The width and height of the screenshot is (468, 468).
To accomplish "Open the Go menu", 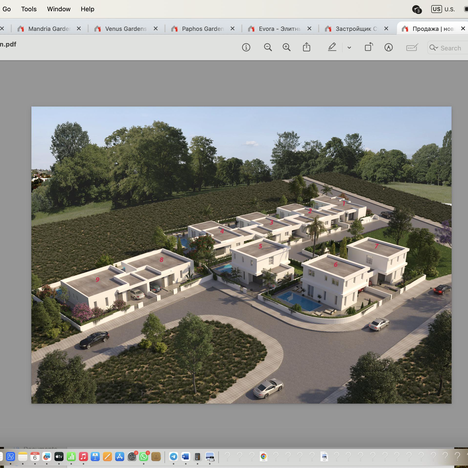I will click(7, 9).
